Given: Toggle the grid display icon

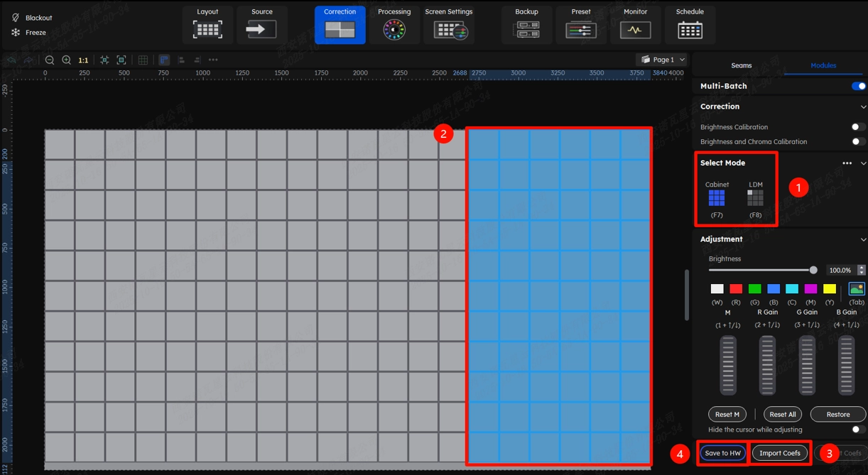Looking at the screenshot, I should (x=143, y=60).
